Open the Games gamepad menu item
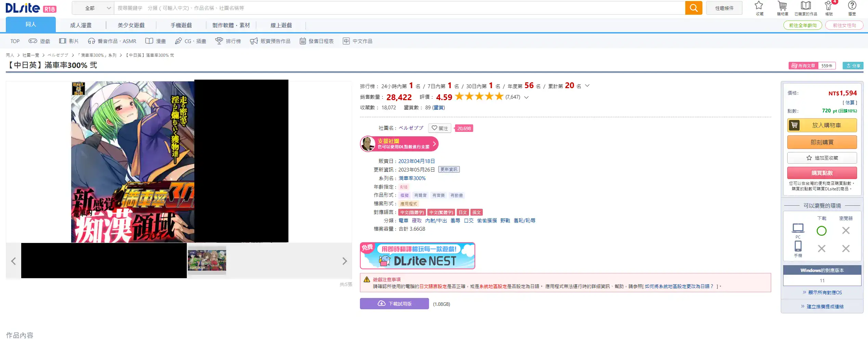The image size is (868, 340). pos(39,41)
